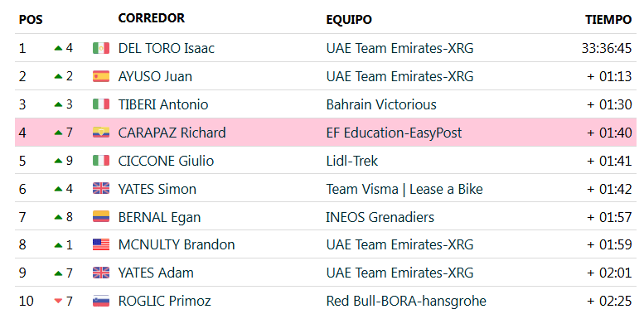644x314 pixels.
Task: Sort by the TIEMPO column header
Action: [608, 19]
